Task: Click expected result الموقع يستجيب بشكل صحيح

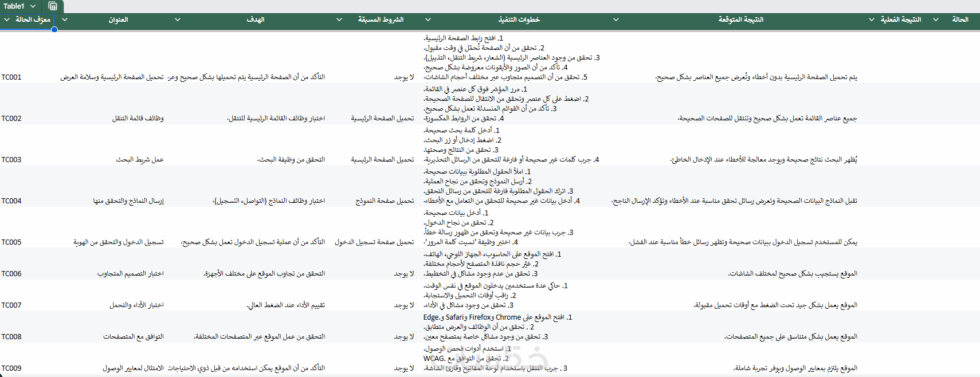Action: 793,274
